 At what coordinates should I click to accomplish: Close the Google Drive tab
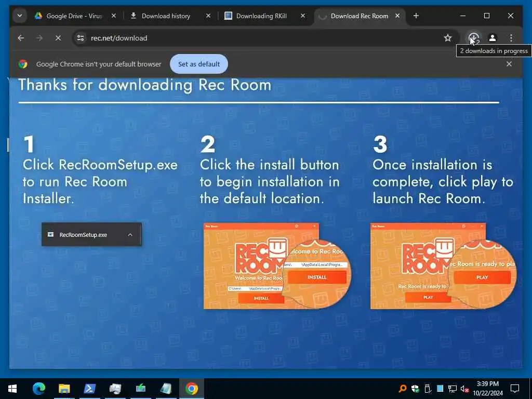pyautogui.click(x=114, y=16)
